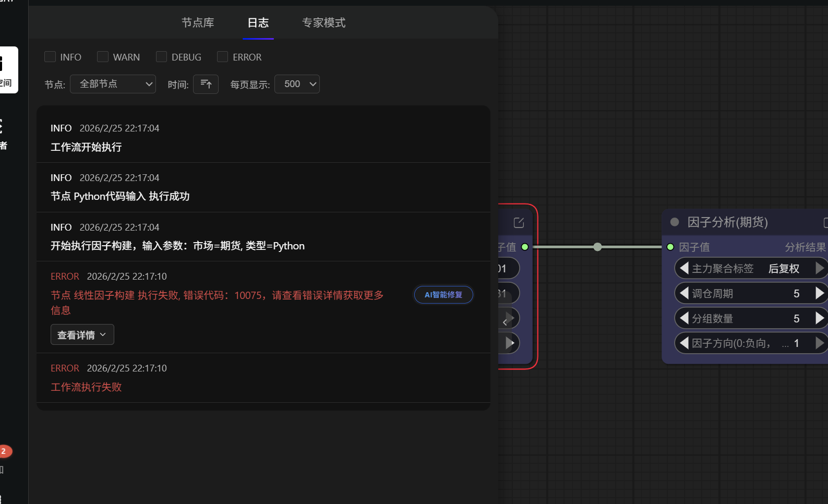828x504 pixels.
Task: Open the 每页显示 500 dropdown
Action: [x=297, y=84]
